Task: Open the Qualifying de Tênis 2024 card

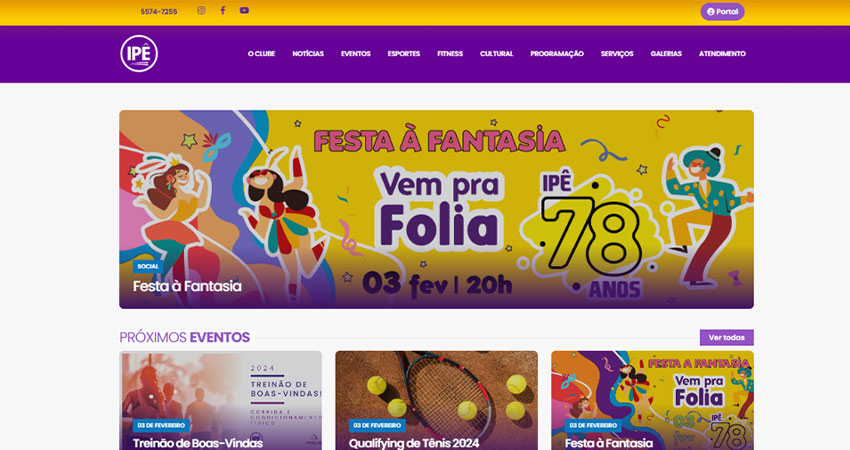Action: (436, 400)
